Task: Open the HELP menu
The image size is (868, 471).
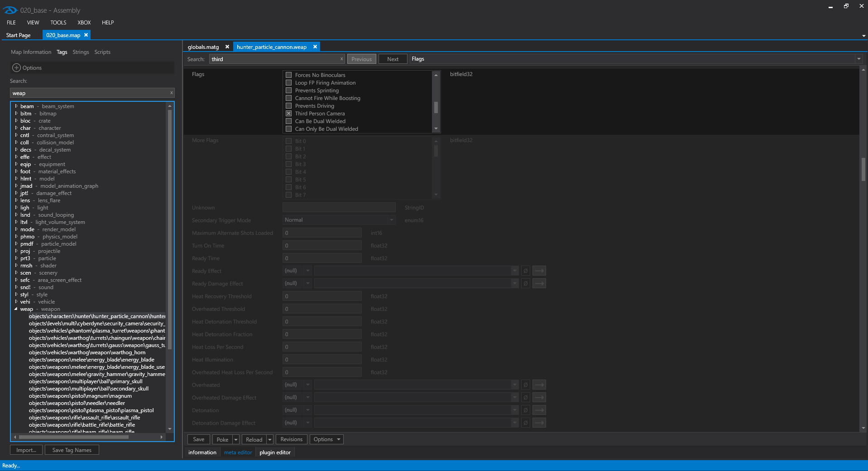Action: point(108,23)
